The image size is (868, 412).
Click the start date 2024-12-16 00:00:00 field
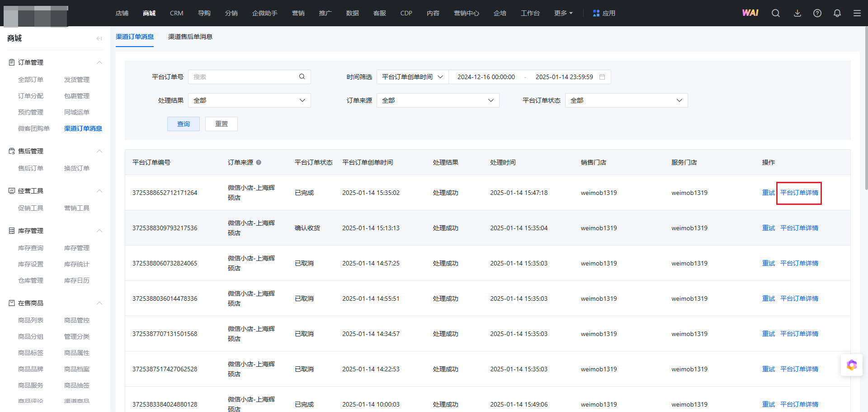(x=486, y=77)
